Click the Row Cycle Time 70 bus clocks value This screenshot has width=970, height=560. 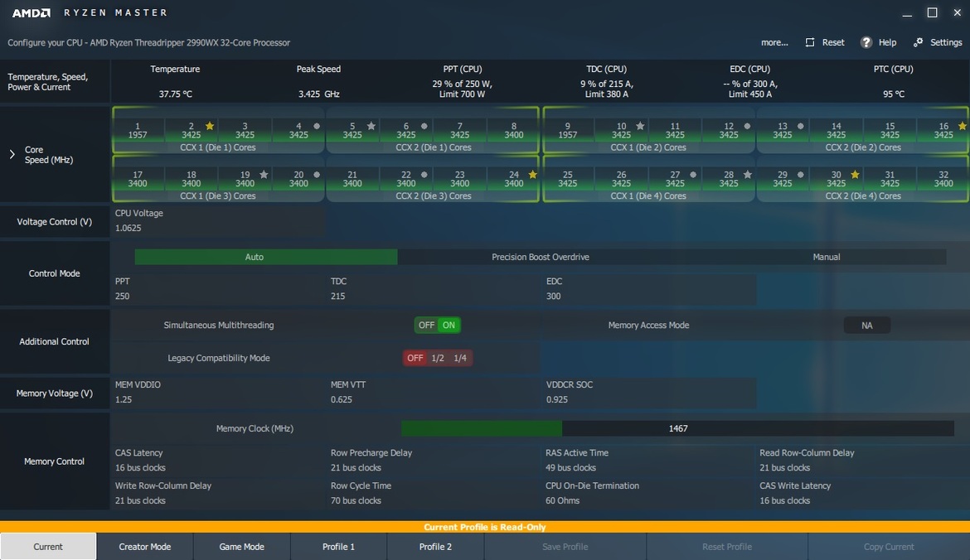point(356,500)
